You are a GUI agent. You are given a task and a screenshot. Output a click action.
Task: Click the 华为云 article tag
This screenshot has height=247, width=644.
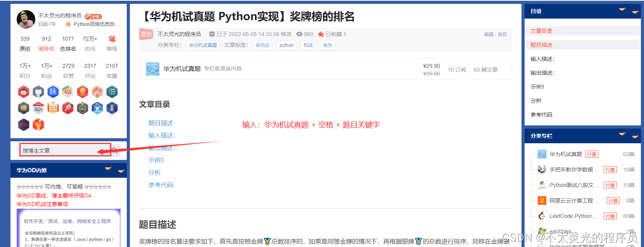point(262,45)
